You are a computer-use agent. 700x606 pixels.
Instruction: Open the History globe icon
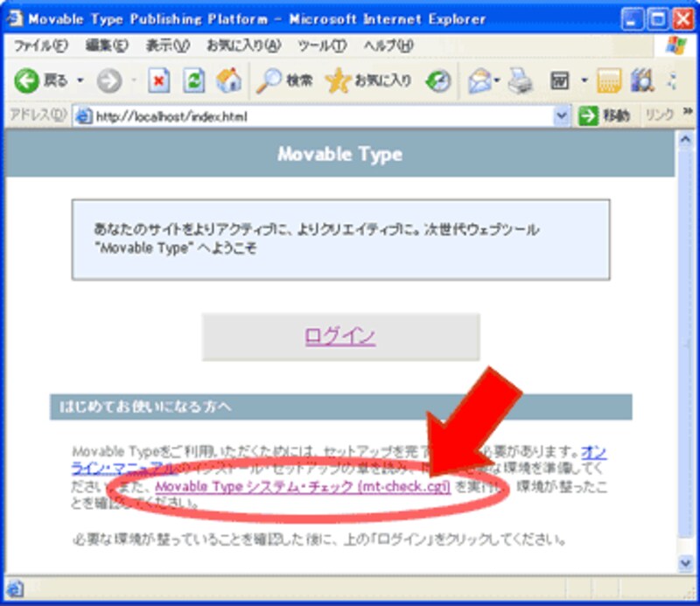click(438, 80)
